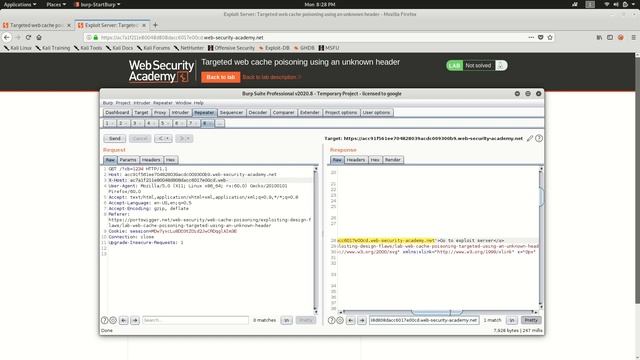Switch to the Decoder tab
This screenshot has width=640, height=360.
(258, 113)
